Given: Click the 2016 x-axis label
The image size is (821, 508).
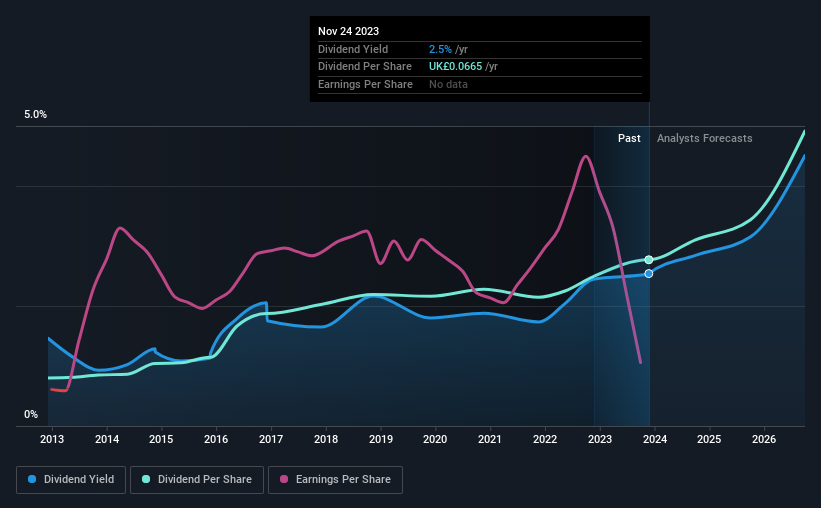Looking at the screenshot, I should (x=216, y=439).
